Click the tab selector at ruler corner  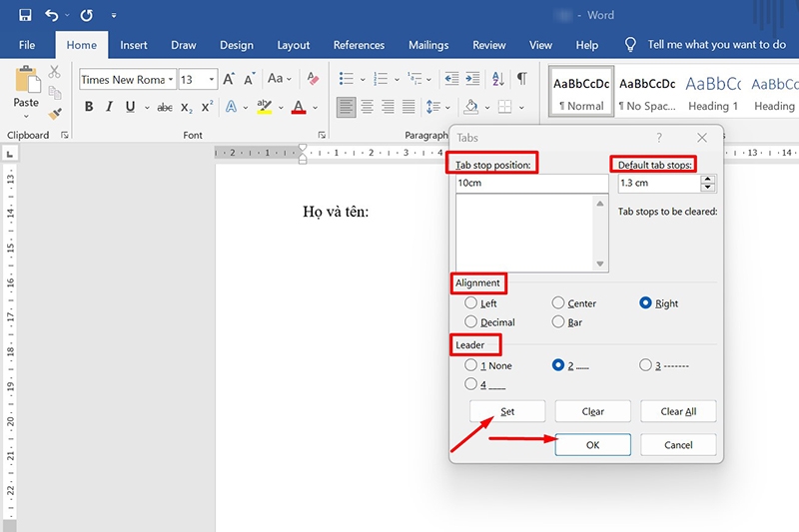point(10,154)
